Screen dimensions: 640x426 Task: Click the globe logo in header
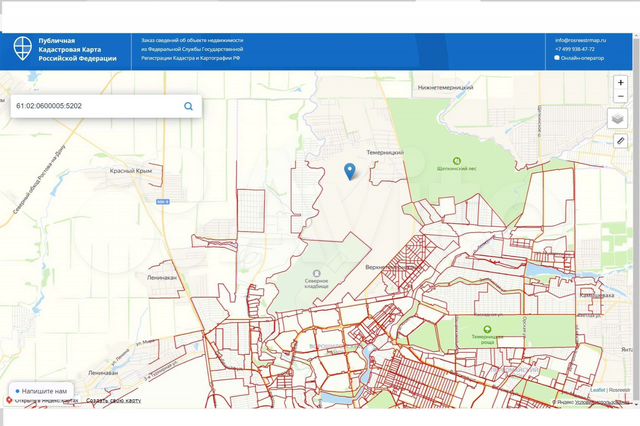(x=21, y=49)
